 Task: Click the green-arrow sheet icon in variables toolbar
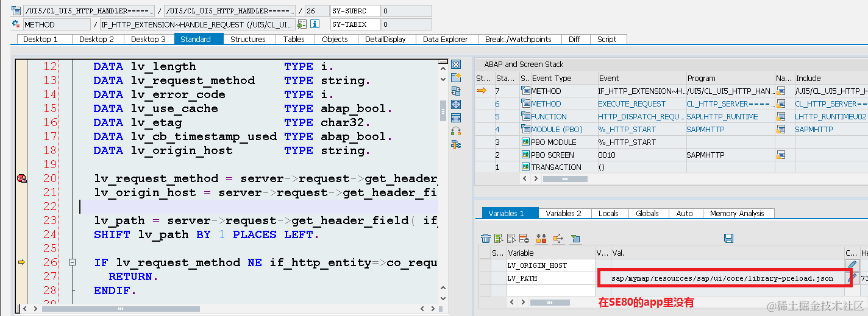pos(499,238)
